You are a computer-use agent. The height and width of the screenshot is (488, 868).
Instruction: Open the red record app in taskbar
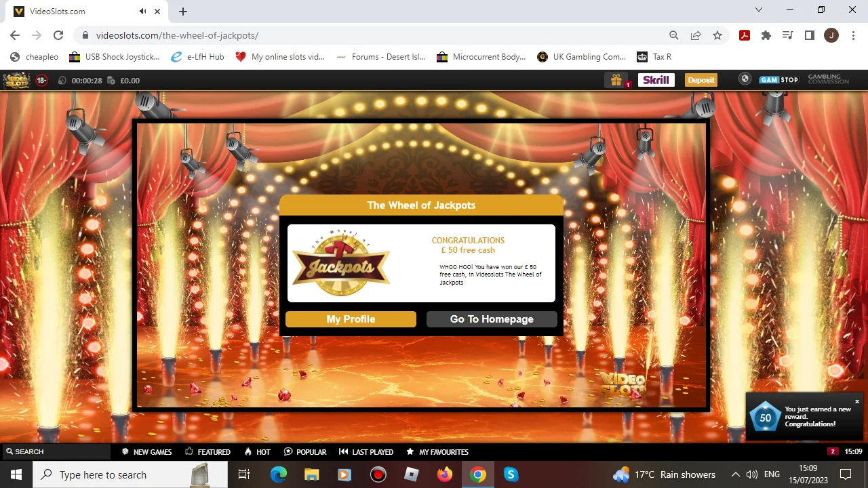tap(378, 474)
